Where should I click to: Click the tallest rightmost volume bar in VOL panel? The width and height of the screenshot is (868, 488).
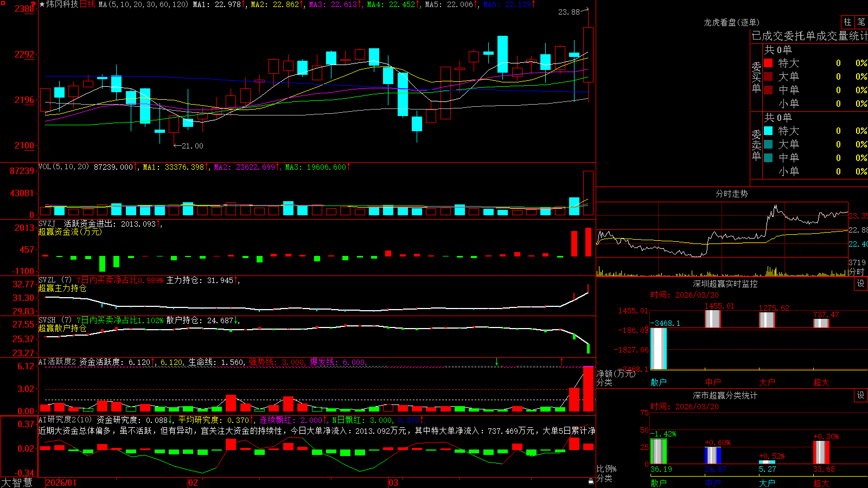[588, 193]
